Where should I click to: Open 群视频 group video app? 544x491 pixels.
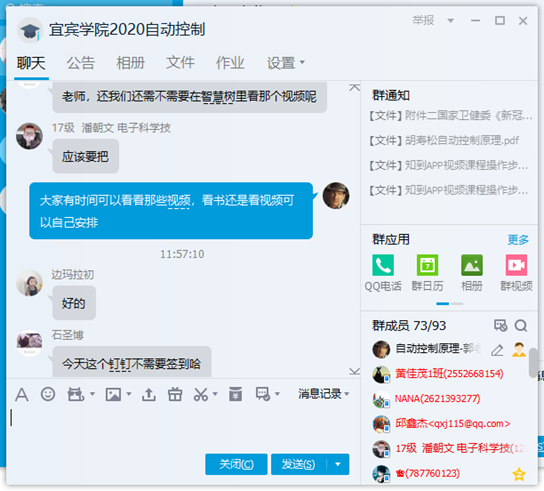click(516, 272)
